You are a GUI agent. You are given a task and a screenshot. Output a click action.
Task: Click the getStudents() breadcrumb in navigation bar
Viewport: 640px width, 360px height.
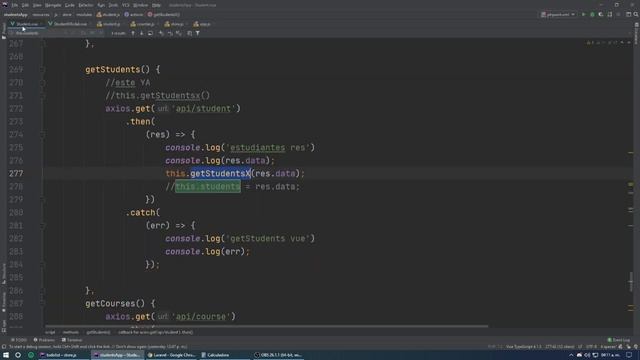(x=164, y=15)
